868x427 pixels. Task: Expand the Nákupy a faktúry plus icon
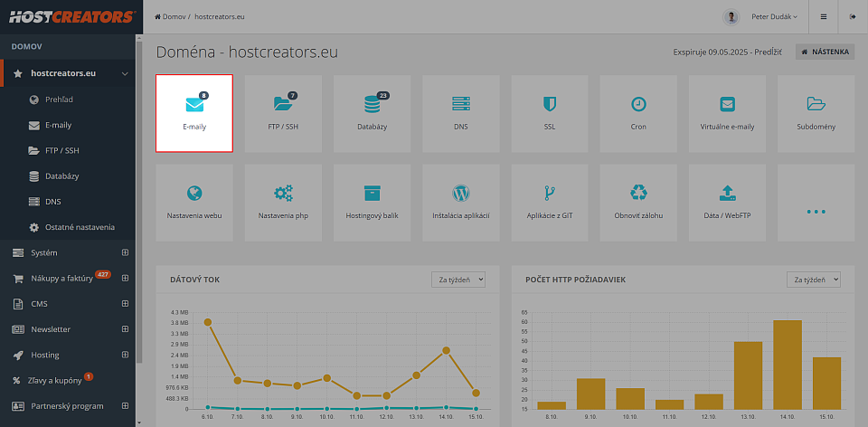point(125,278)
